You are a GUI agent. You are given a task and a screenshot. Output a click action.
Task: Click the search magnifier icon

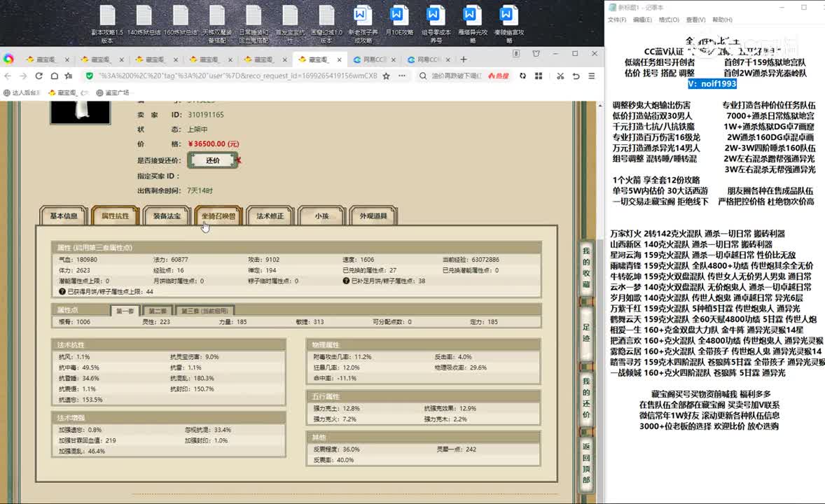(423, 76)
